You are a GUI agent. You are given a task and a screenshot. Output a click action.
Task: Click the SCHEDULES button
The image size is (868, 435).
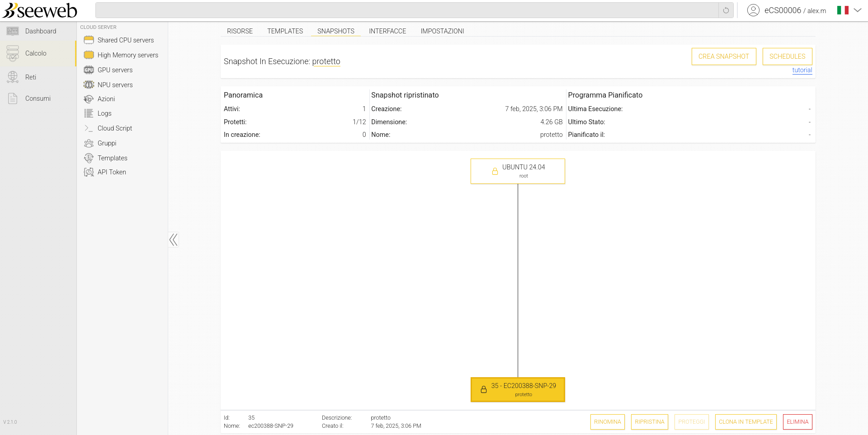click(787, 56)
